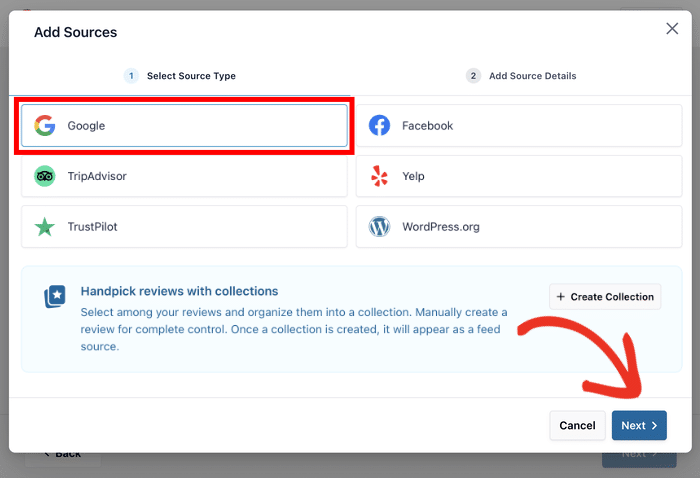Viewport: 700px width, 478px height.
Task: Proceed with the blue Next button
Action: pos(638,425)
